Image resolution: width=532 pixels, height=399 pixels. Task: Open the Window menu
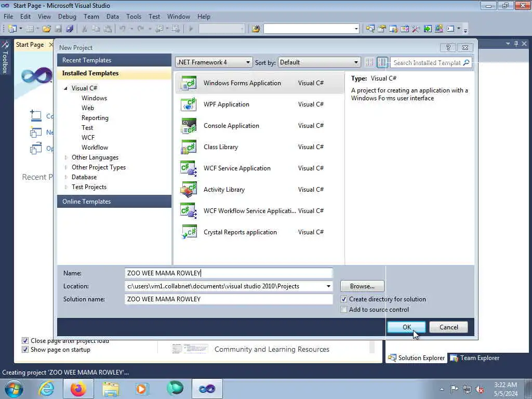[179, 17]
